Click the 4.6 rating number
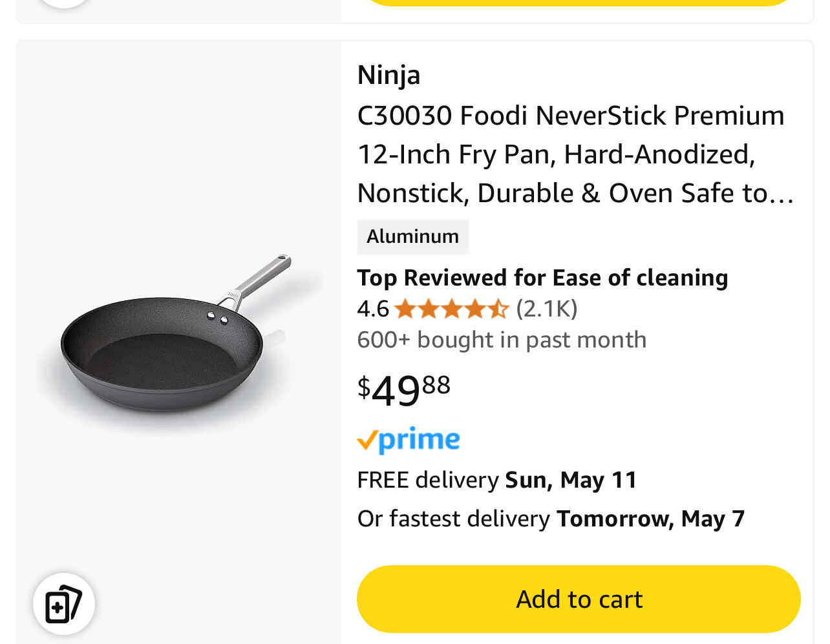This screenshot has height=644, width=830. pos(373,309)
